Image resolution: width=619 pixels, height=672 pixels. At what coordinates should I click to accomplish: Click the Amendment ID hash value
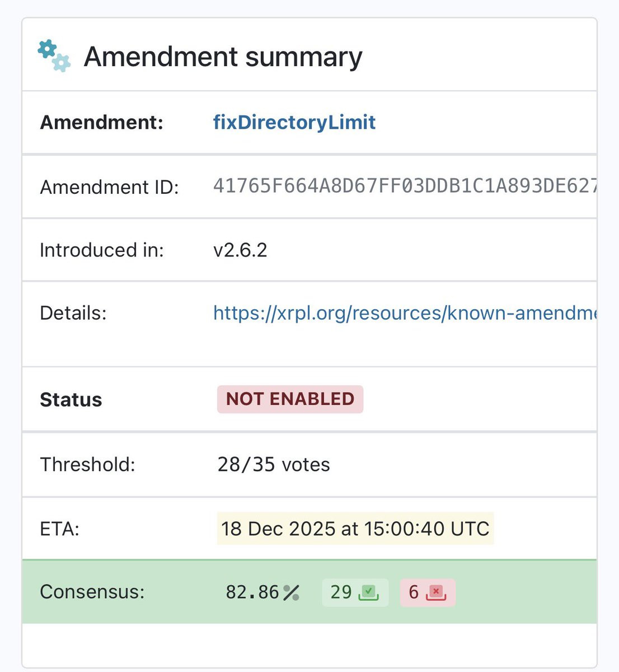404,186
